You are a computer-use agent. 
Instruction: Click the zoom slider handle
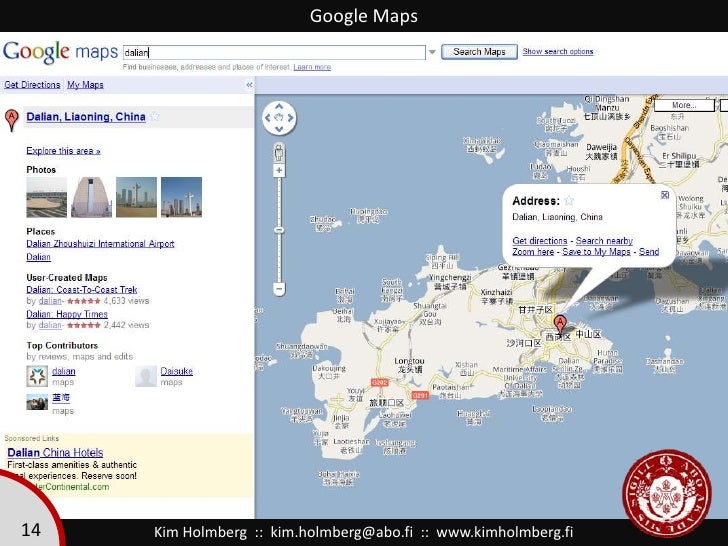point(279,230)
